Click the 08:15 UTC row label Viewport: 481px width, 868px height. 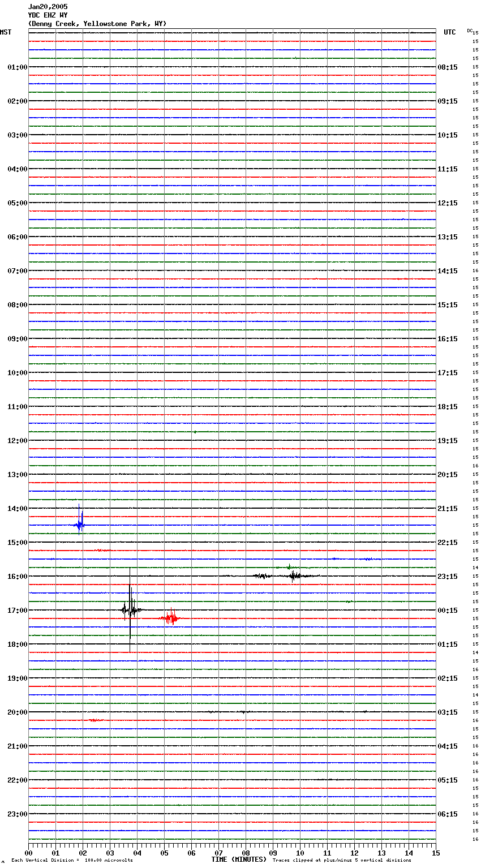pyautogui.click(x=448, y=67)
